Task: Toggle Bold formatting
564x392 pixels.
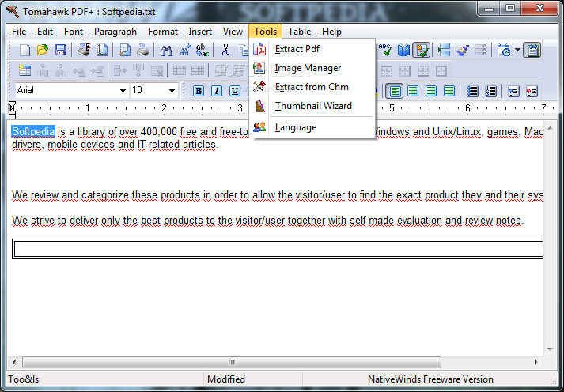Action: (199, 91)
